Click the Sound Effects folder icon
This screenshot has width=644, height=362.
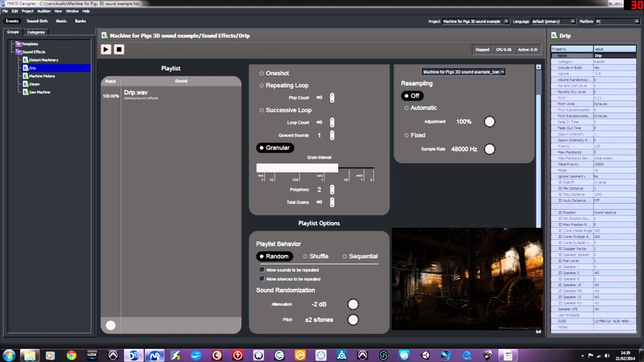coord(19,52)
